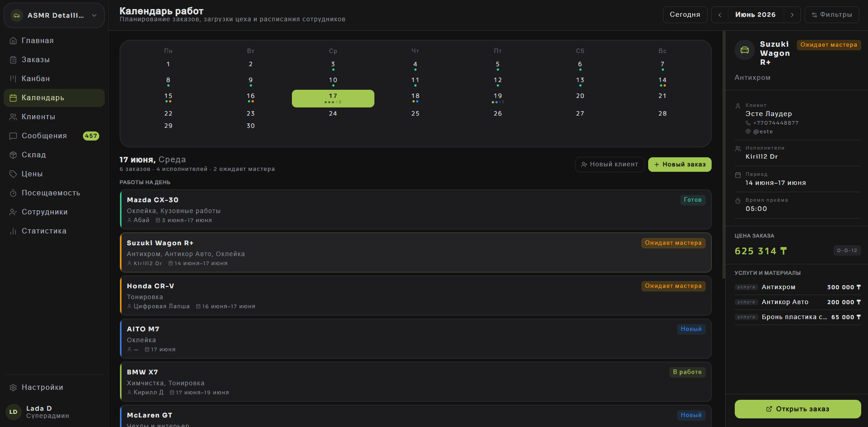This screenshot has height=427, width=868.
Task: Open the Honda CR-V order card
Action: [x=416, y=296]
